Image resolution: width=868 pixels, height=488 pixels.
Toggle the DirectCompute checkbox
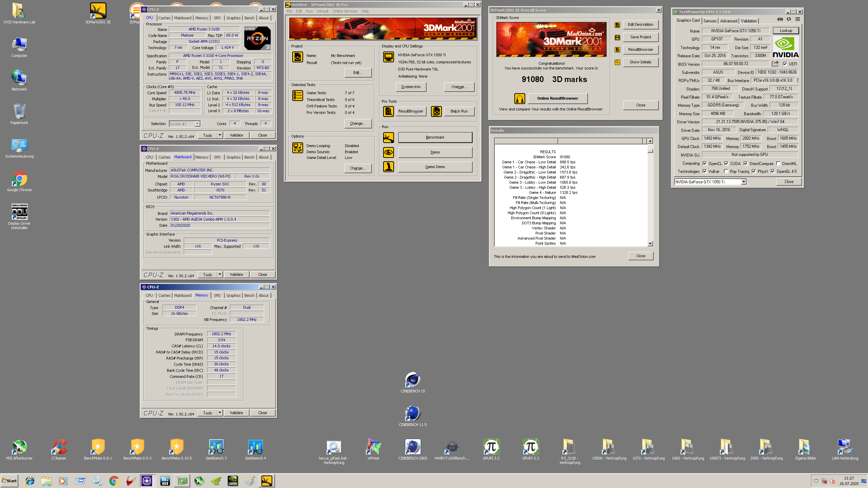746,163
